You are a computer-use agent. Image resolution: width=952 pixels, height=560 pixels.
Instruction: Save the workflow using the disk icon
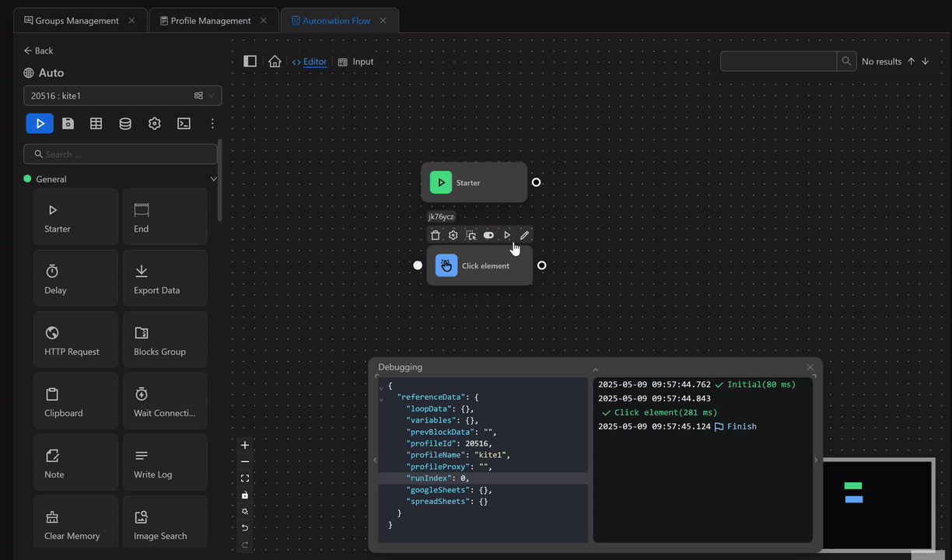pyautogui.click(x=68, y=124)
